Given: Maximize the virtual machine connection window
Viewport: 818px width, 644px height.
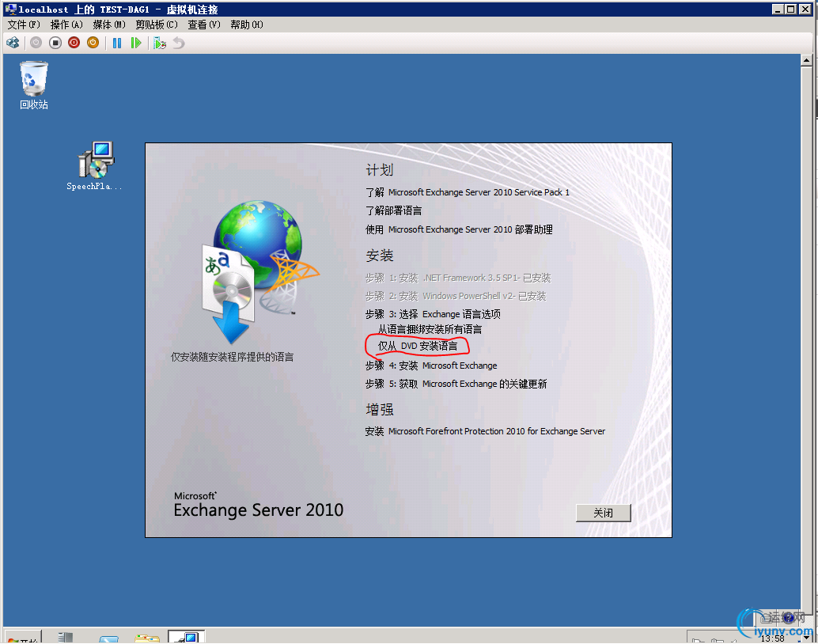Looking at the screenshot, I should [790, 9].
